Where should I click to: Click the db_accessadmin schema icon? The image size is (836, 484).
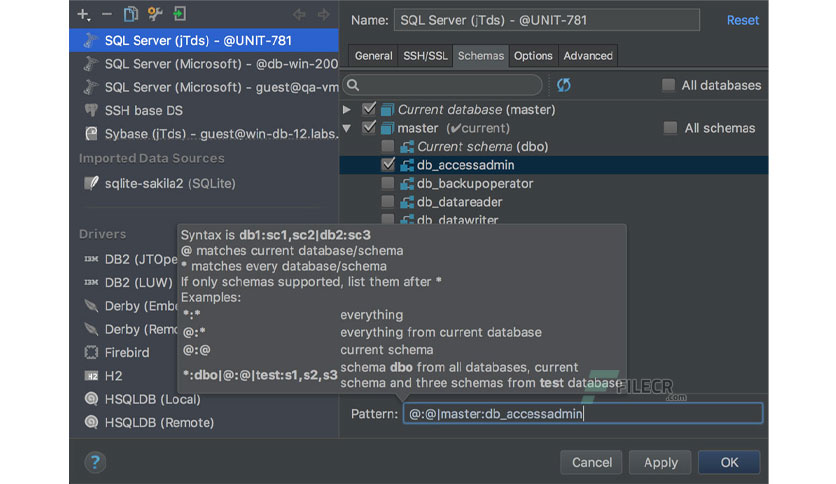coord(407,165)
